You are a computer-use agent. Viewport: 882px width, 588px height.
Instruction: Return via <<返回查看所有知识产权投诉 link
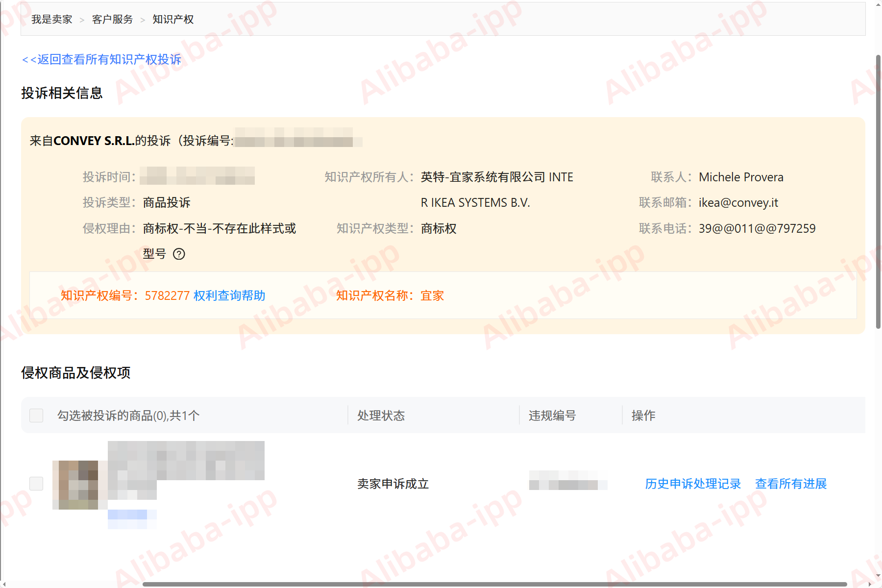tap(102, 59)
